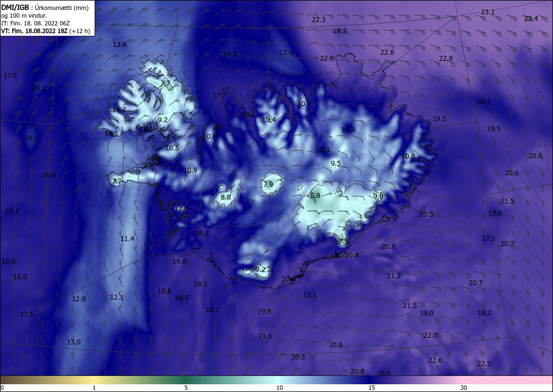Click the DMI/IGB title in legend box

[15, 7]
